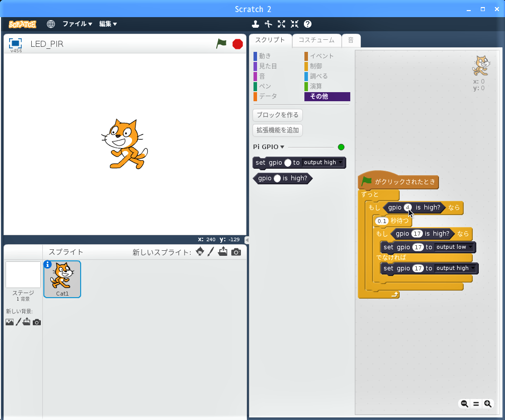Image resolution: width=505 pixels, height=420 pixels.
Task: Open Cat1 sprite info button
Action: pyautogui.click(x=47, y=264)
